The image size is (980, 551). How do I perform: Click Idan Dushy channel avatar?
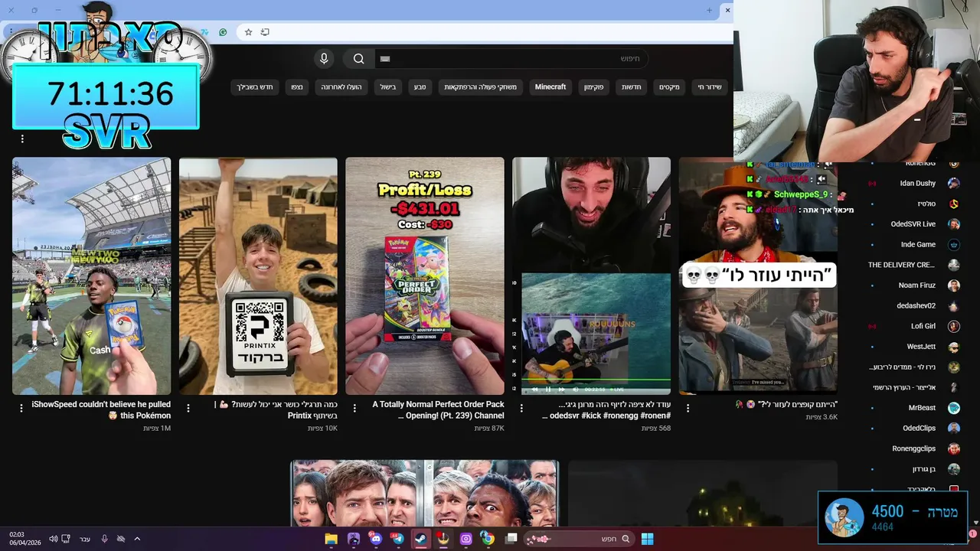click(954, 183)
